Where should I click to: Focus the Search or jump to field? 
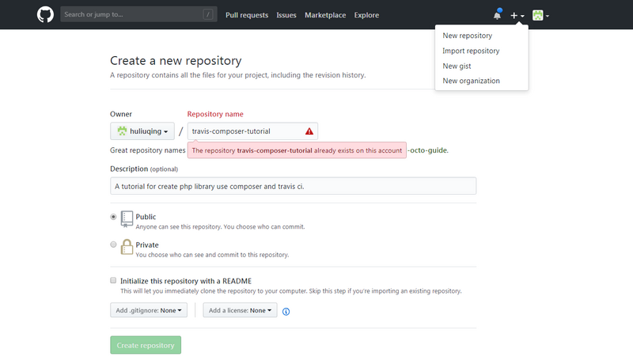138,14
